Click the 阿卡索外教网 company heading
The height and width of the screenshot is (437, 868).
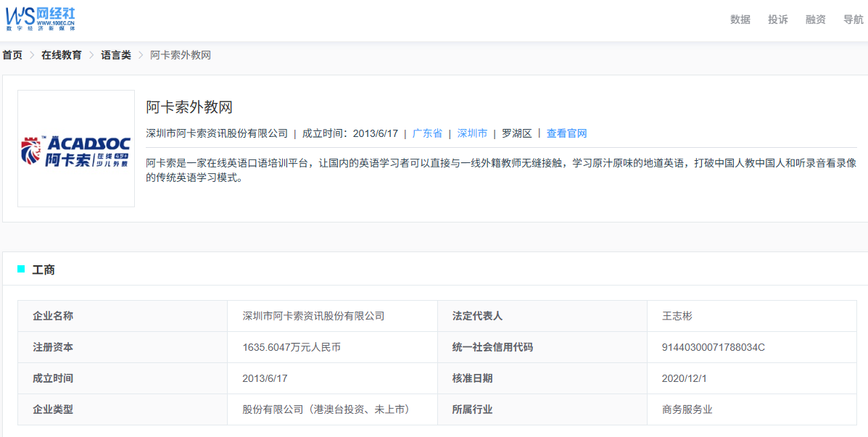coord(189,107)
